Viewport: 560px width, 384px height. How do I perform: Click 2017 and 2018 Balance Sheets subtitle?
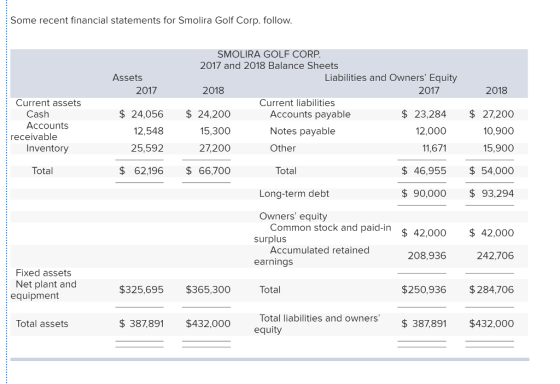(269, 66)
